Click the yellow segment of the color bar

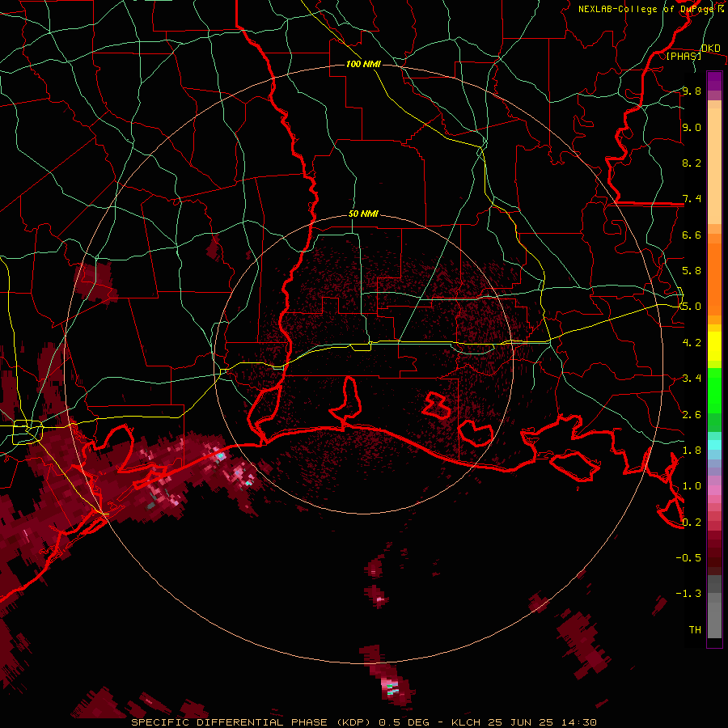point(714,346)
